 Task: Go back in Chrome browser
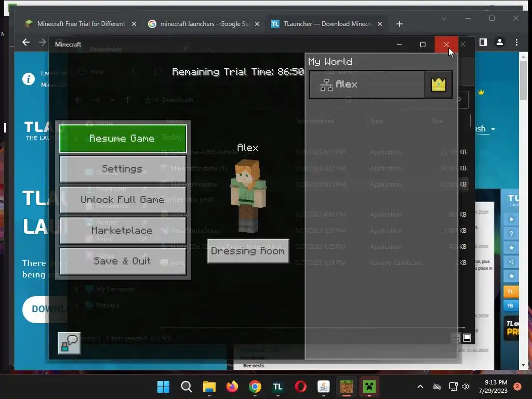(26, 42)
